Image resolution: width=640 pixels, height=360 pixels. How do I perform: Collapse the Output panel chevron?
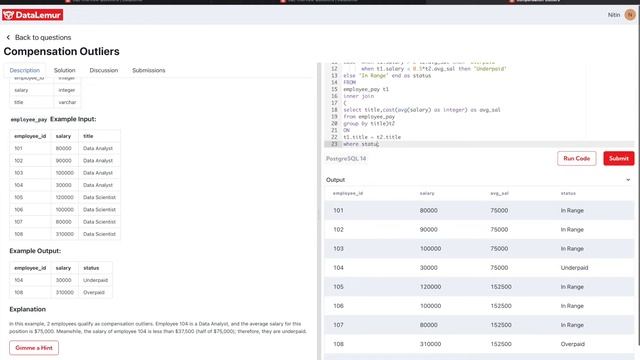point(628,180)
